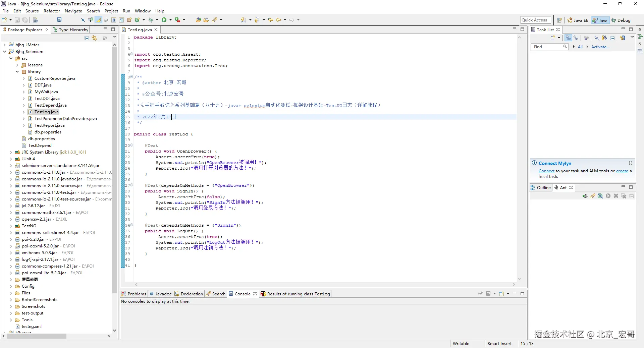
Task: Click the Open Perspective icon
Action: [559, 20]
